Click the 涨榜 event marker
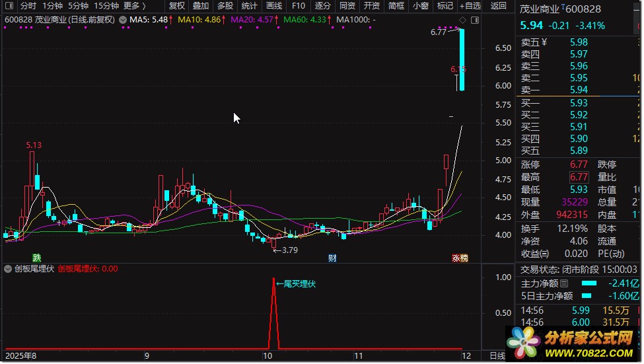 click(460, 258)
